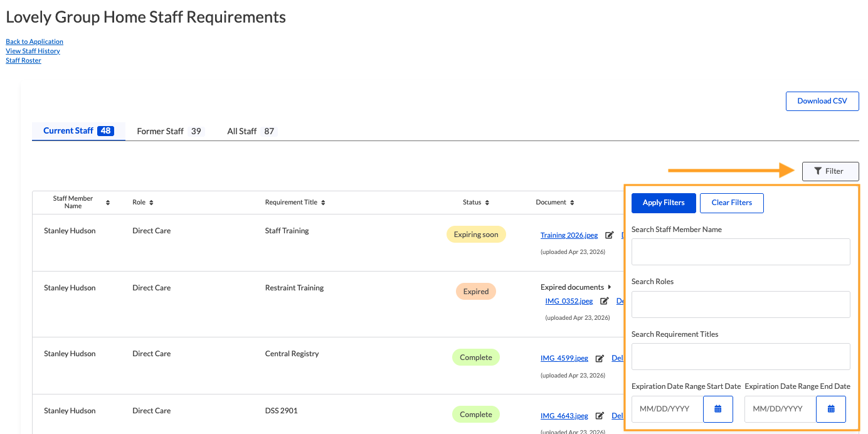The width and height of the screenshot is (868, 434).
Task: Follow the Back to Application link
Action: tap(34, 41)
